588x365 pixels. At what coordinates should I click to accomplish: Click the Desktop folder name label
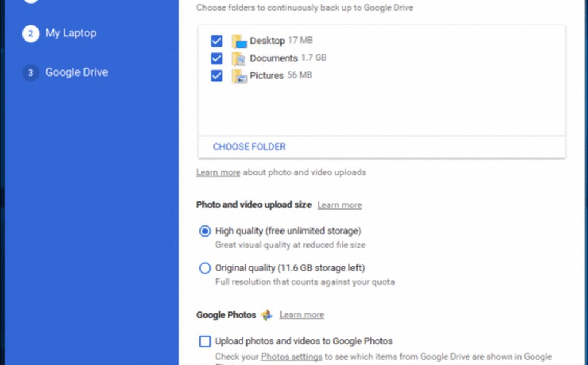(x=267, y=41)
